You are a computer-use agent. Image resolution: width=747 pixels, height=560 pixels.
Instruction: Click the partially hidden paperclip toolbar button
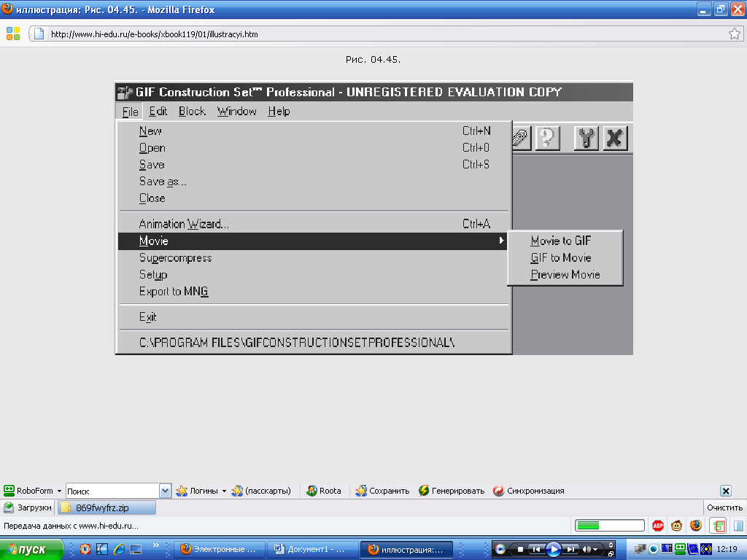[522, 138]
